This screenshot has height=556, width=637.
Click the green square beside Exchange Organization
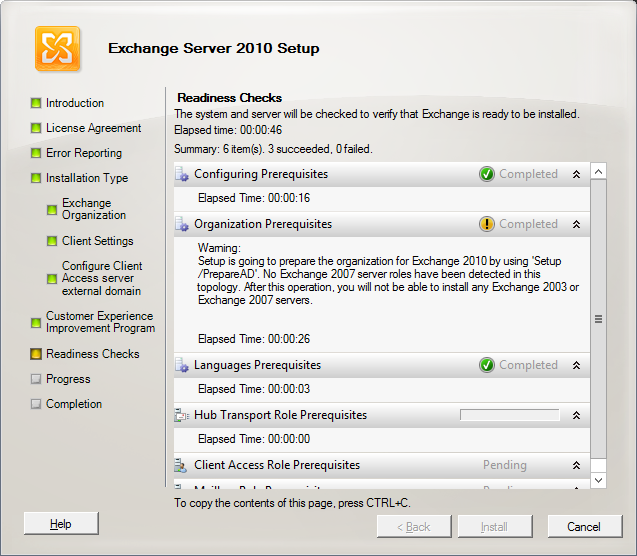pos(52,210)
